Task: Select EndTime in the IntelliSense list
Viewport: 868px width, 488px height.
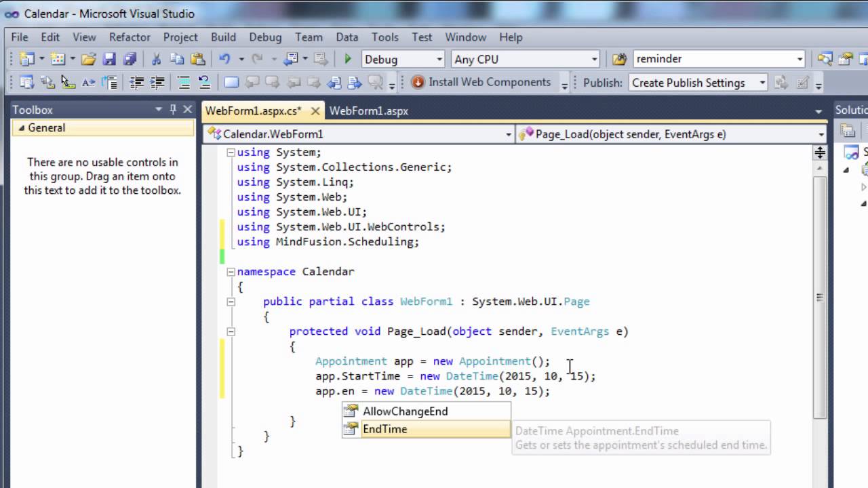Action: pyautogui.click(x=426, y=429)
